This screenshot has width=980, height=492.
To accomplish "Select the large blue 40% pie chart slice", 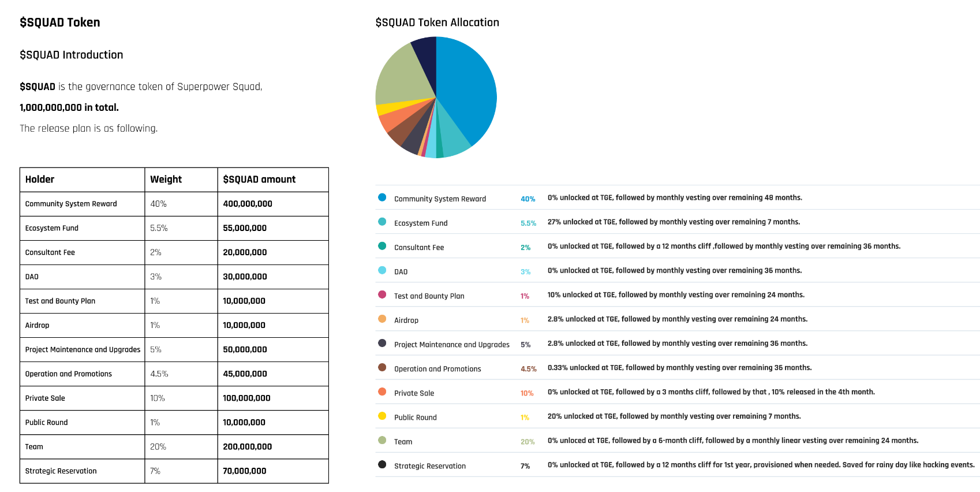I will point(467,92).
